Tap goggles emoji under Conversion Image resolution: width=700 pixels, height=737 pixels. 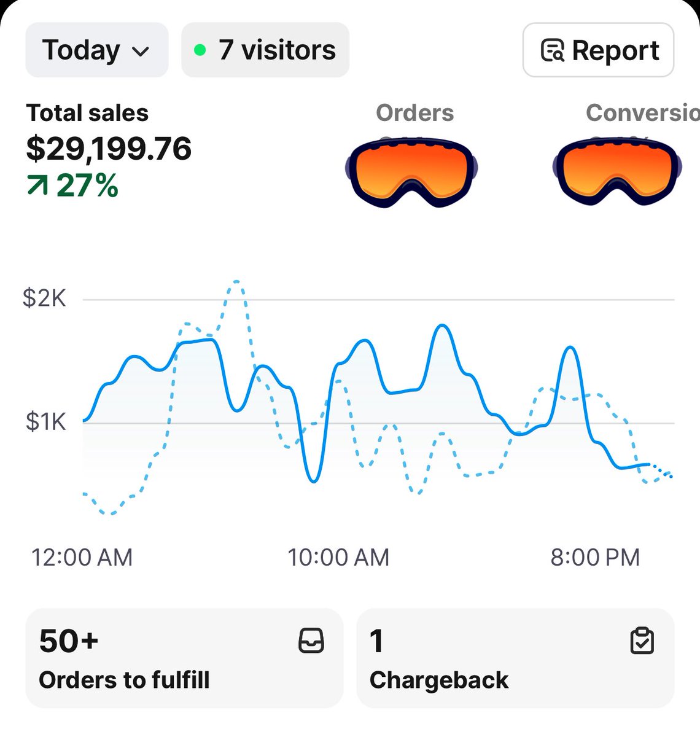coord(617,171)
